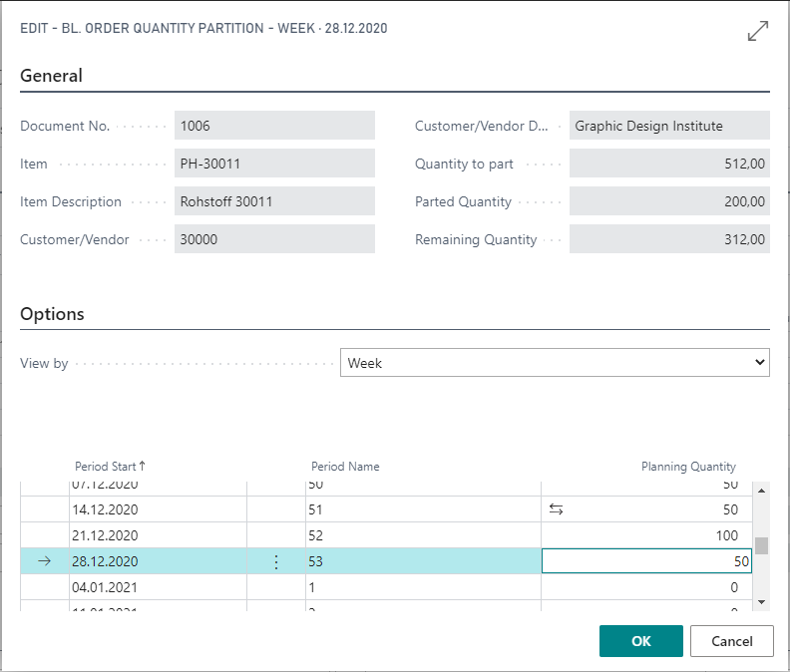The width and height of the screenshot is (790, 672).
Task: Click the Parted Quantity label
Action: (x=463, y=201)
